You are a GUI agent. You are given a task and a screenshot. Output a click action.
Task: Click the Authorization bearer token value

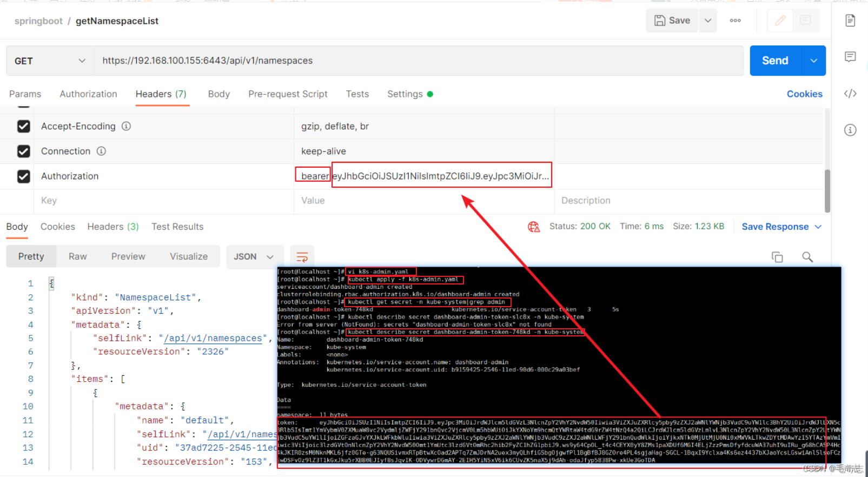425,176
